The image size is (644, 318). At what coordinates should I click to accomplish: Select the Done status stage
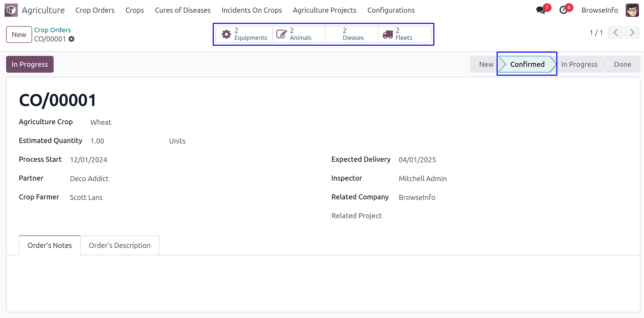click(x=622, y=64)
